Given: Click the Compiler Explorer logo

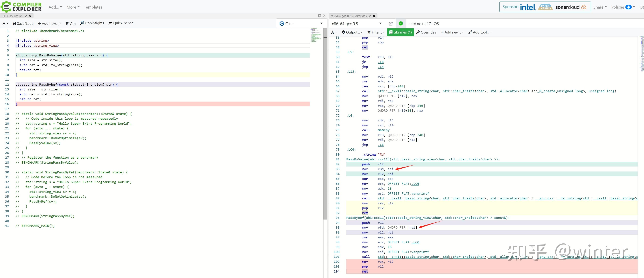Looking at the screenshot, I should pos(21,7).
